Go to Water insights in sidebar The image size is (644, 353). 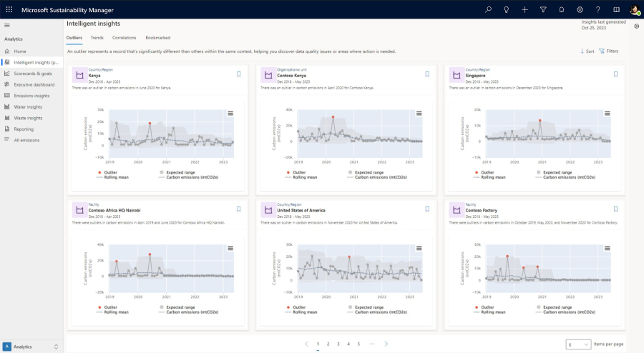click(x=28, y=106)
